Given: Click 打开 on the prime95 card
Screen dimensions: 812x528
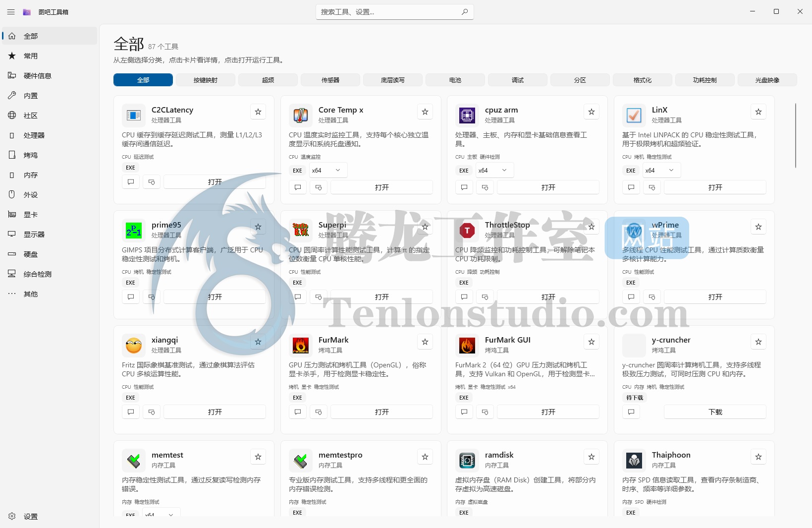Looking at the screenshot, I should pos(215,297).
